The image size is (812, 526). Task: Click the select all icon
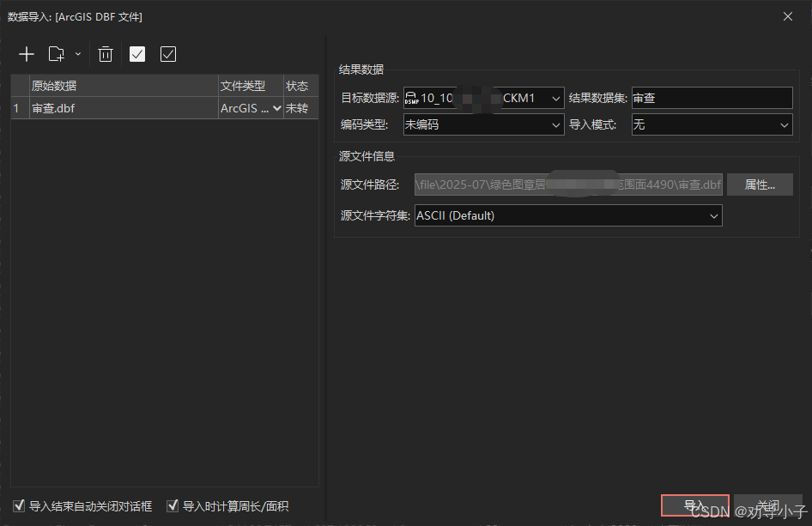click(137, 54)
